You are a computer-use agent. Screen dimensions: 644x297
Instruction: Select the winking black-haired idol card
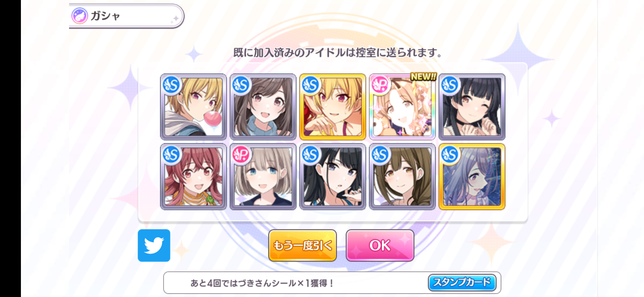pyautogui.click(x=472, y=107)
